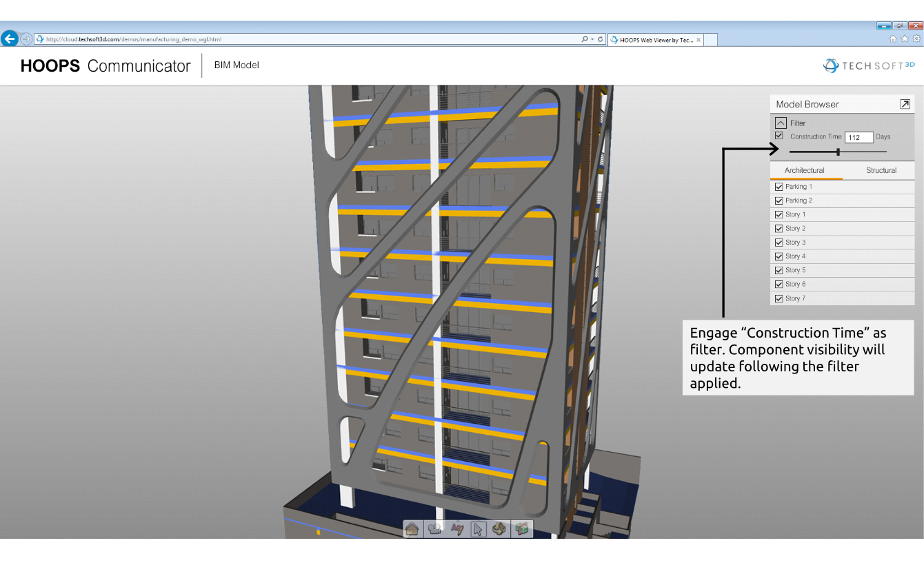Screen dimensions: 924x565
Task: Select the Home view icon
Action: [412, 529]
